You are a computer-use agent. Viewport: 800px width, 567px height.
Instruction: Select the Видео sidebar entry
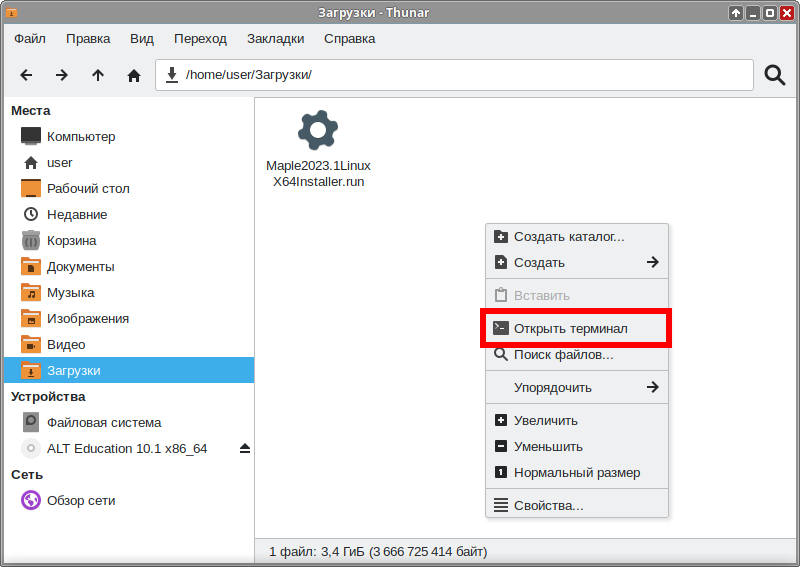point(129,344)
